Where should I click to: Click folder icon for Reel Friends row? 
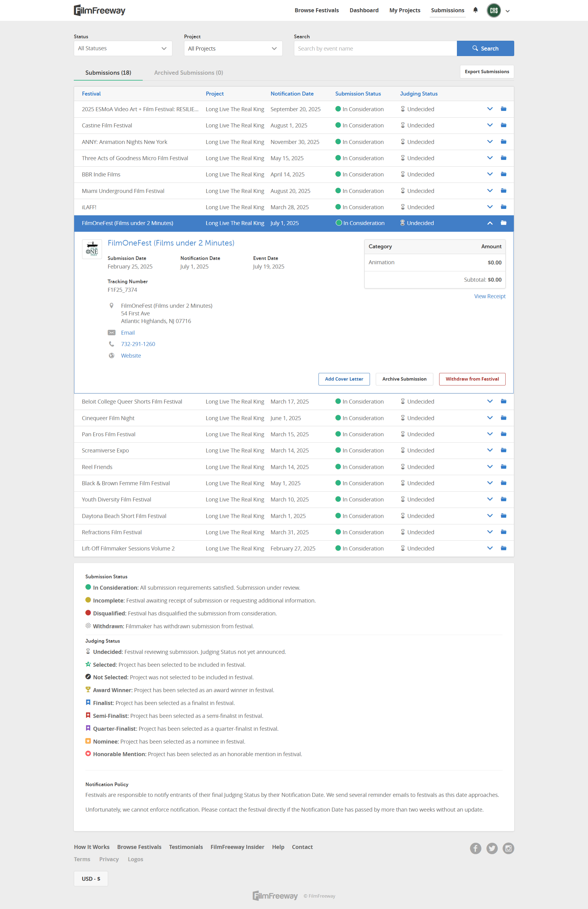pos(503,466)
